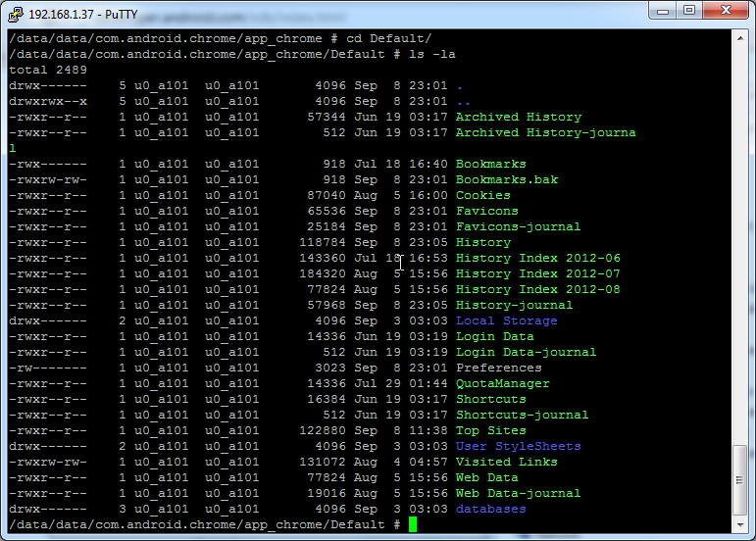Click the scrollbar down arrow
The width and height of the screenshot is (756, 541).
point(740,524)
